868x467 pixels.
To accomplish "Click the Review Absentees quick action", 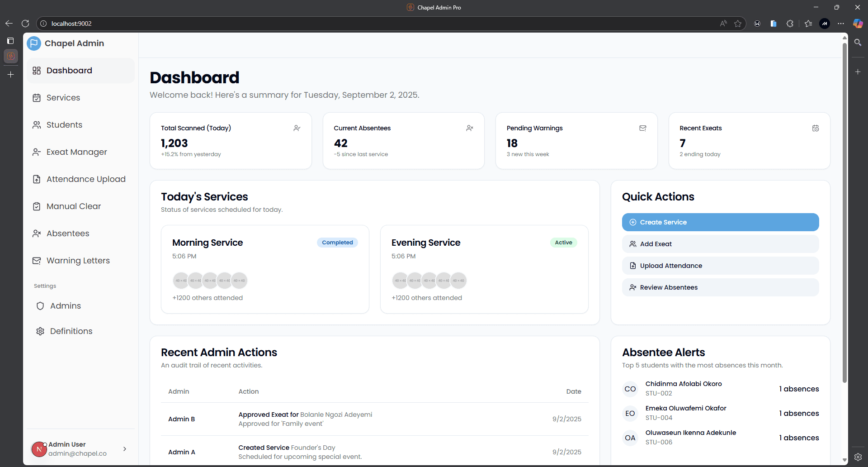I will click(x=720, y=287).
